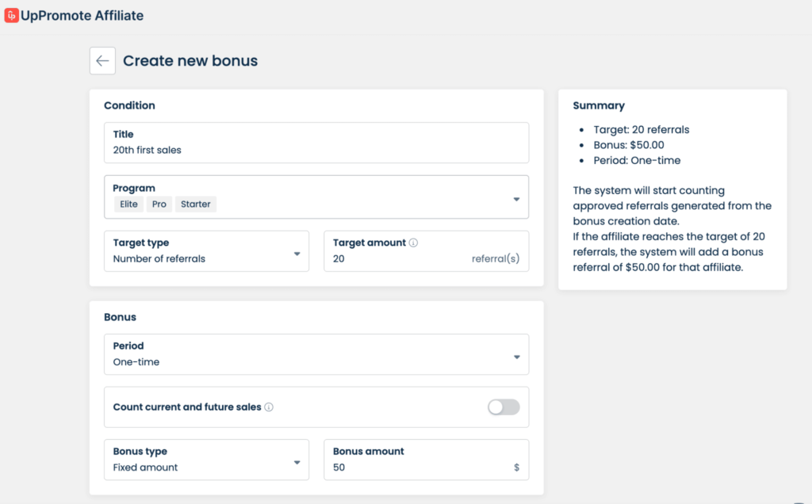Click the referral(s) unit label
This screenshot has height=504, width=812.
(496, 259)
